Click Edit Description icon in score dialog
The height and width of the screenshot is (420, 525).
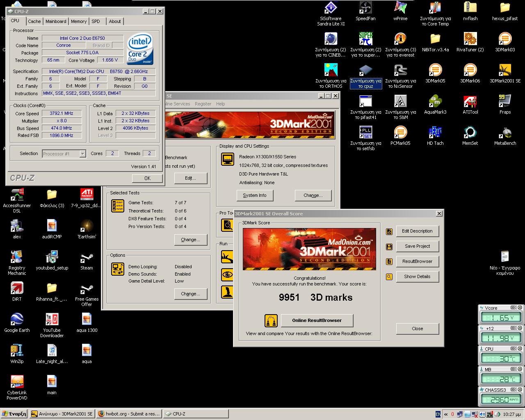[389, 231]
